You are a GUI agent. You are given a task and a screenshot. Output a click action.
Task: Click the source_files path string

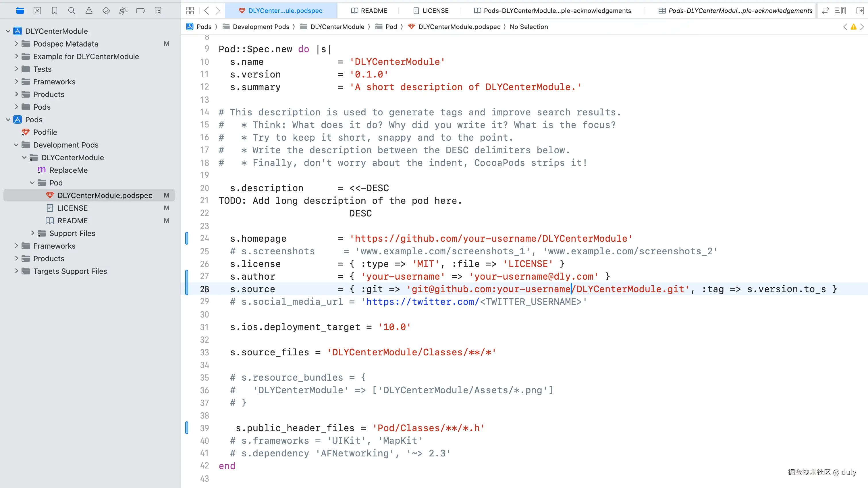pos(411,352)
